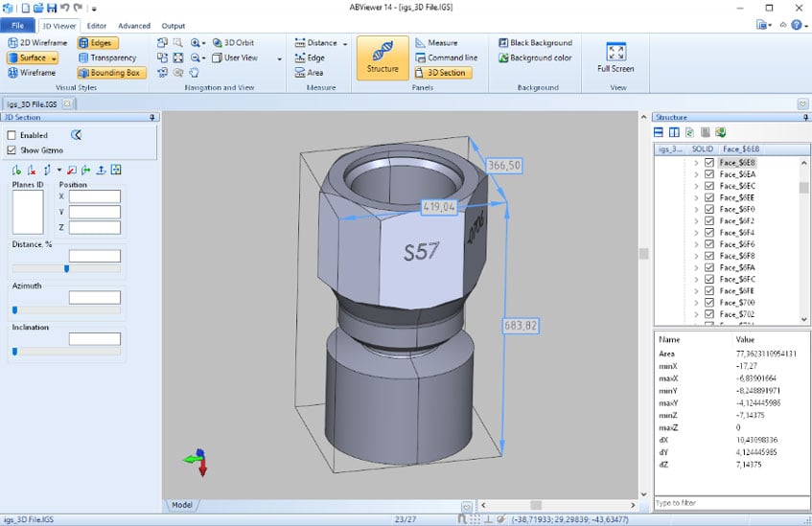Select the Edge measure tool
The width and height of the screenshot is (812, 526).
click(x=310, y=57)
